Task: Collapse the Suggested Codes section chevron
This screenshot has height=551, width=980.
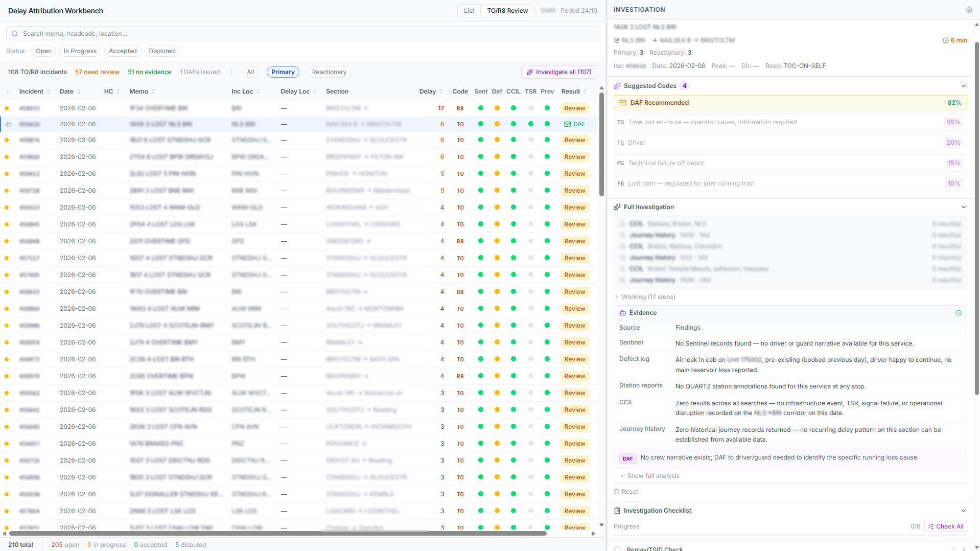Action: (964, 86)
